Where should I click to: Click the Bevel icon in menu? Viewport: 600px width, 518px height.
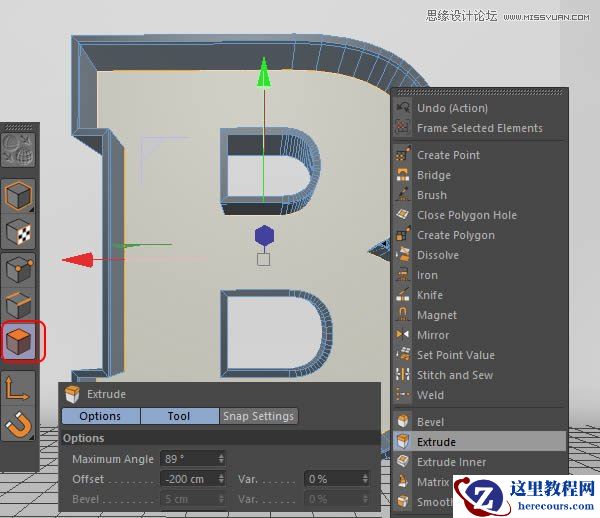pos(403,422)
